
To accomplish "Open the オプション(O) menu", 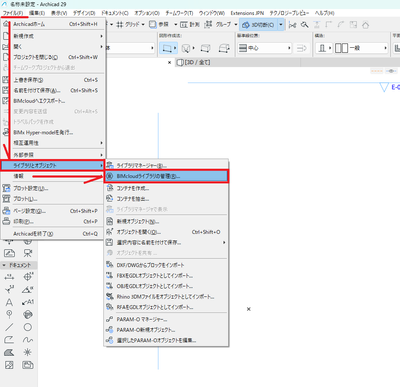I will [x=147, y=13].
